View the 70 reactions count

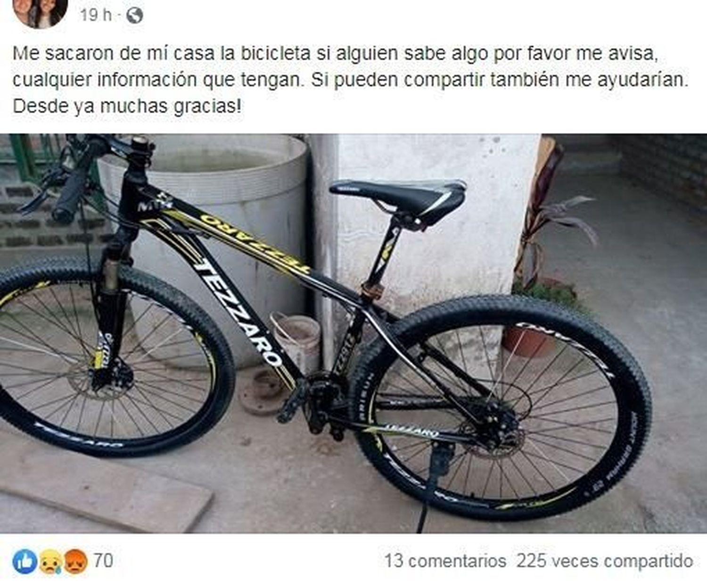click(103, 561)
